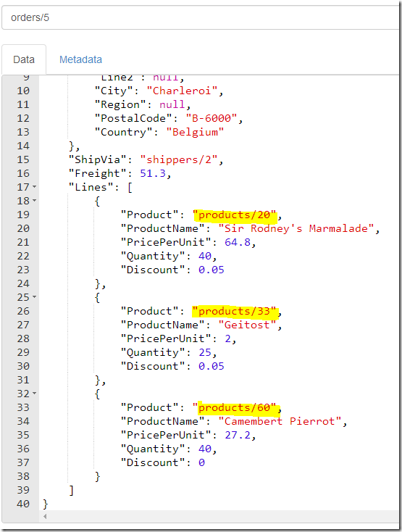Click the "Charleroi" city value
This screenshot has width=402, height=532.
182,91
